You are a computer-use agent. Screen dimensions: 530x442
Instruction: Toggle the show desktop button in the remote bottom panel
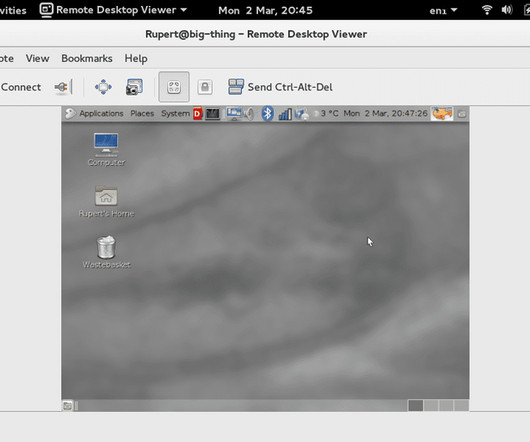[67, 406]
